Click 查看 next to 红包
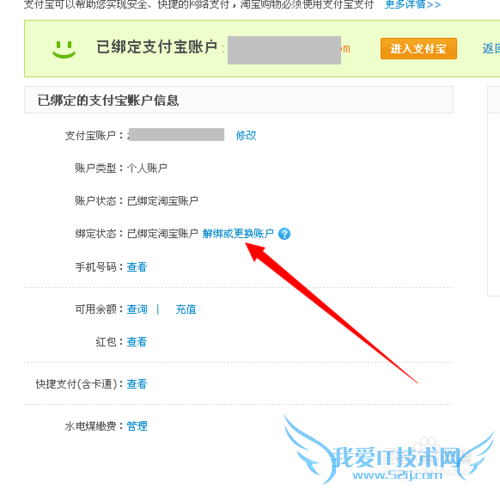500x490 pixels. pyautogui.click(x=137, y=342)
